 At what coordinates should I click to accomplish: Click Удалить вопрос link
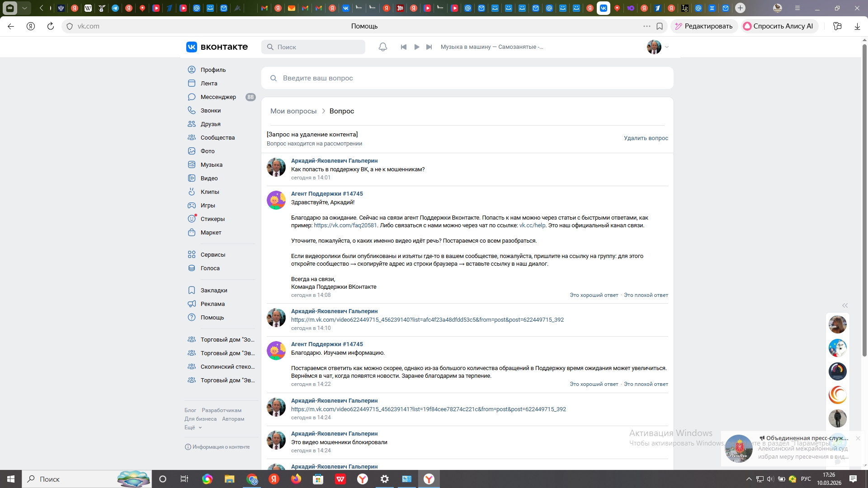(646, 138)
